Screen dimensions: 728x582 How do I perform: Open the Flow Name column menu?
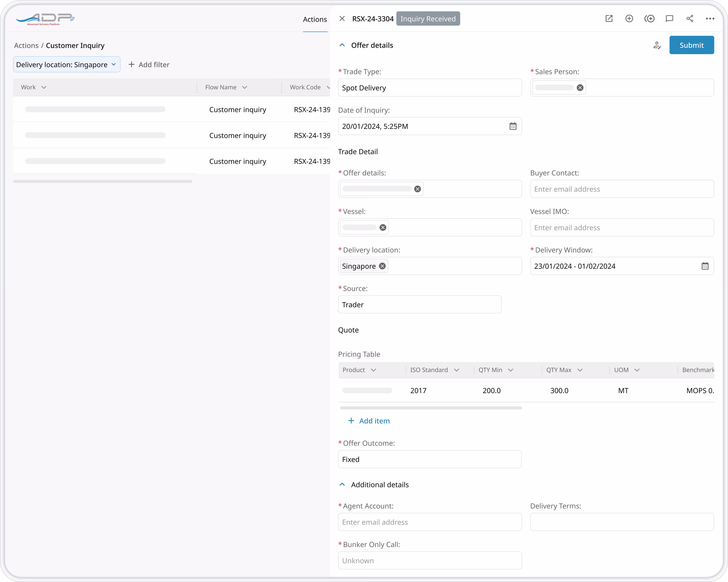coord(244,87)
